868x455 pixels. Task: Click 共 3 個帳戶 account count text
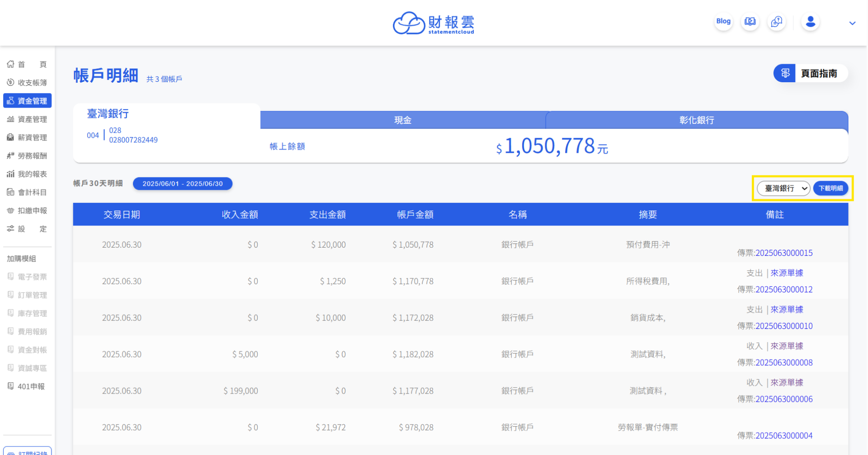[x=164, y=79]
